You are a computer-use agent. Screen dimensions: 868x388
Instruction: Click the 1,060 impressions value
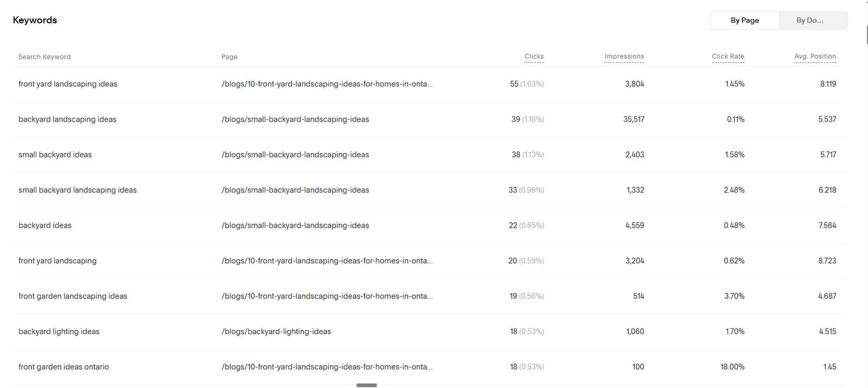click(x=635, y=332)
